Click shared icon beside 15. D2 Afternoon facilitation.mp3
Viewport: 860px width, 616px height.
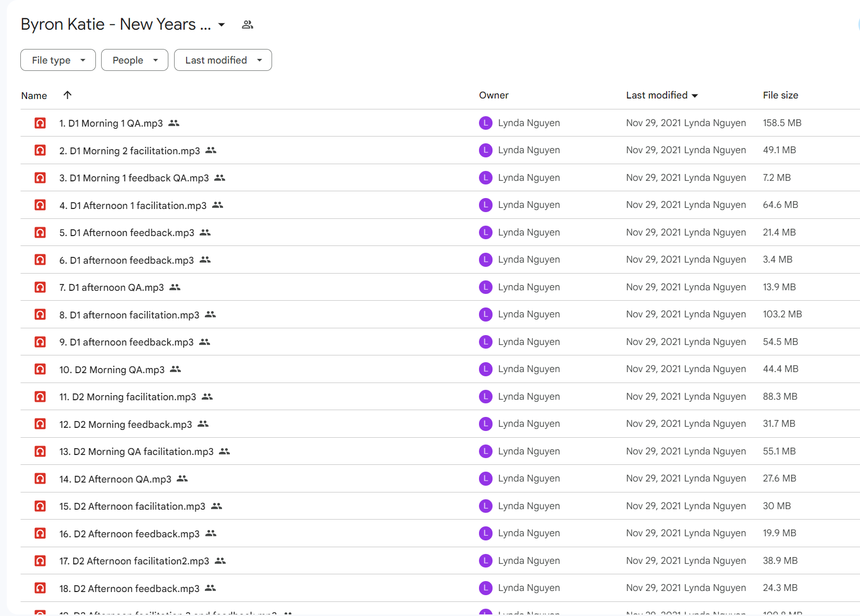coord(217,506)
